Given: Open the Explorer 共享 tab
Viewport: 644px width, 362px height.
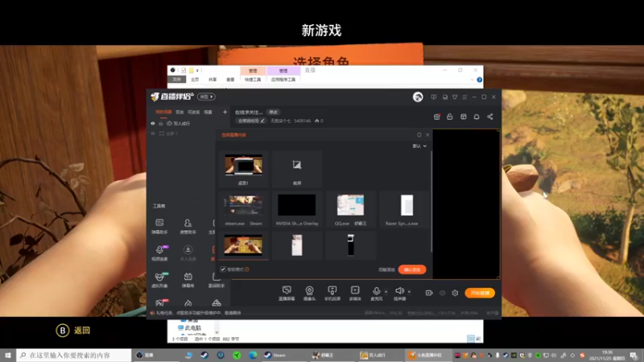Looking at the screenshot, I should click(x=213, y=80).
